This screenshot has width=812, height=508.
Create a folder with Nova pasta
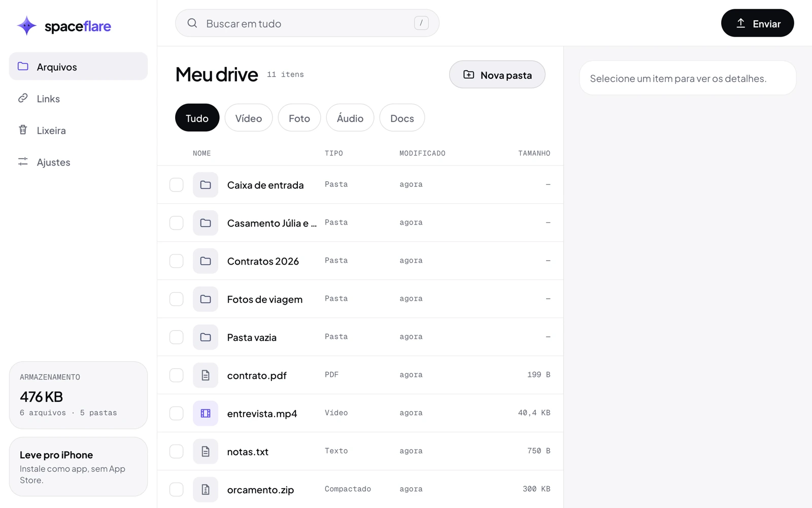pos(497,75)
